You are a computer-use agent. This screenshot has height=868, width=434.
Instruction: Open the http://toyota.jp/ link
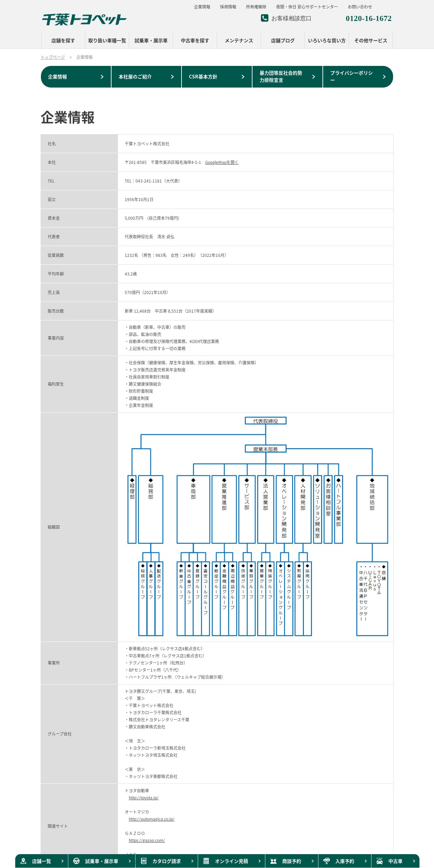tap(144, 798)
